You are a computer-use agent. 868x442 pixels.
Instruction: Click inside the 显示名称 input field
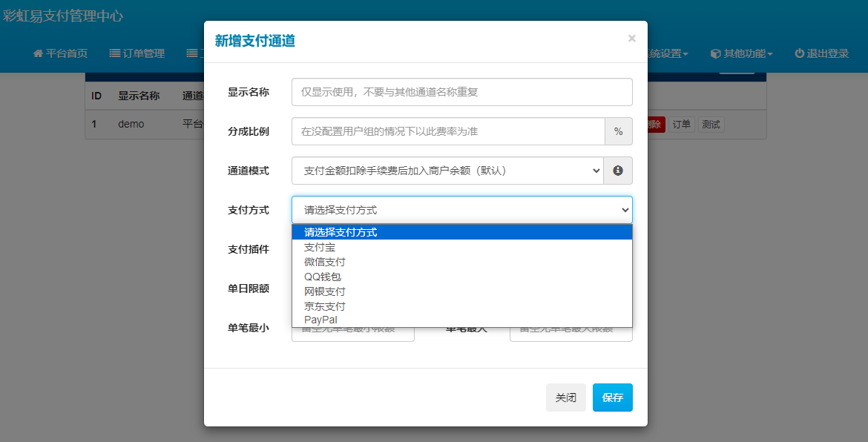coord(461,92)
